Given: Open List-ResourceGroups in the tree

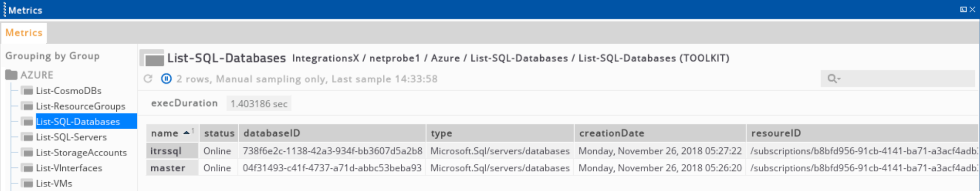Looking at the screenshot, I should (80, 106).
